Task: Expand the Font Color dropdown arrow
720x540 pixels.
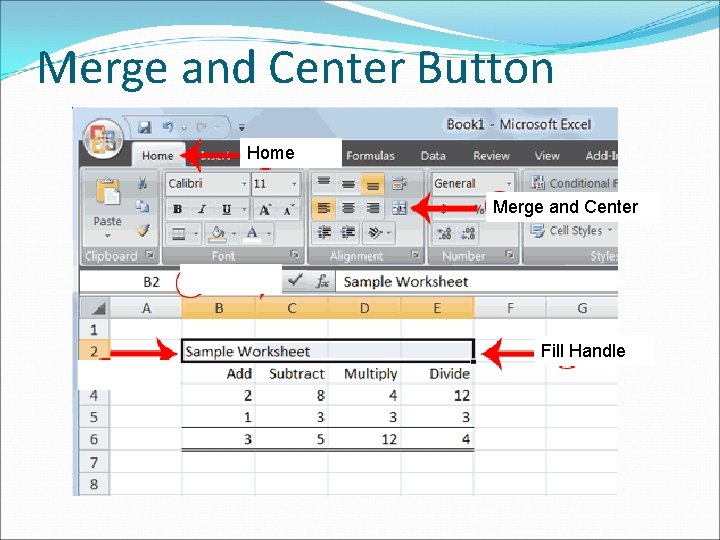Action: click(269, 234)
